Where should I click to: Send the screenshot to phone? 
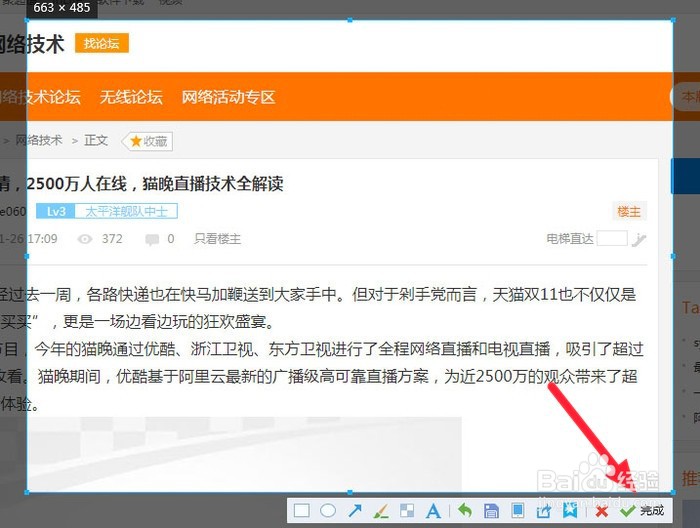click(x=518, y=510)
